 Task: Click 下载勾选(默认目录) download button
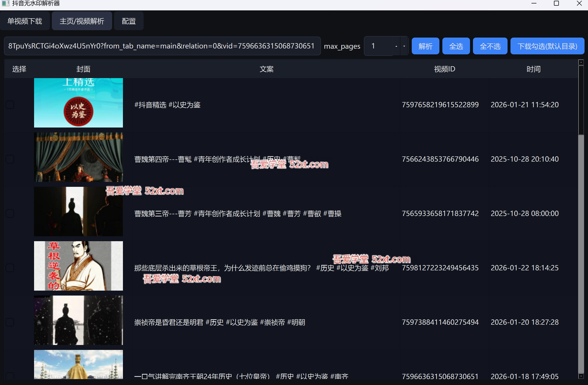pyautogui.click(x=547, y=46)
